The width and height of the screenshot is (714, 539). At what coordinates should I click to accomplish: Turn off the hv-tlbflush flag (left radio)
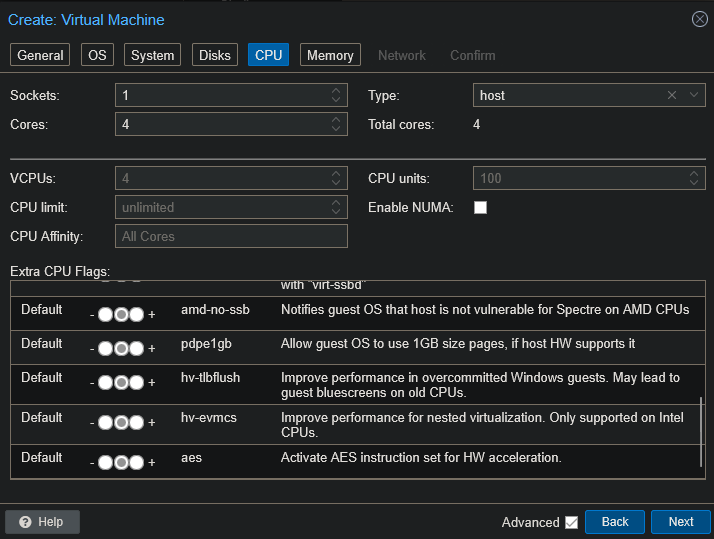pos(106,383)
